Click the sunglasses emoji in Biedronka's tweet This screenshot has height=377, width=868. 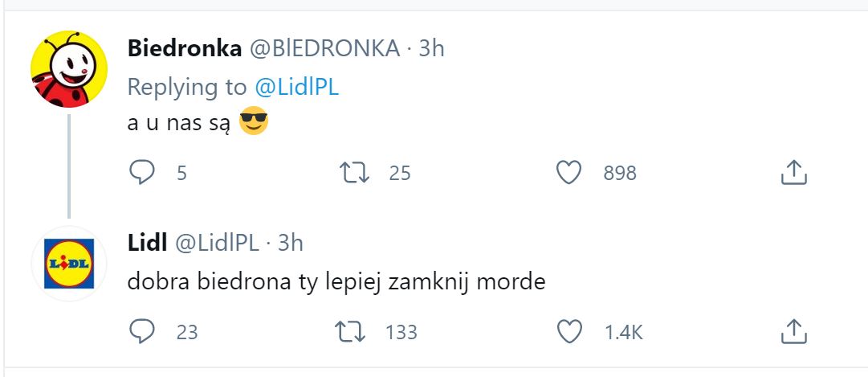click(x=254, y=124)
